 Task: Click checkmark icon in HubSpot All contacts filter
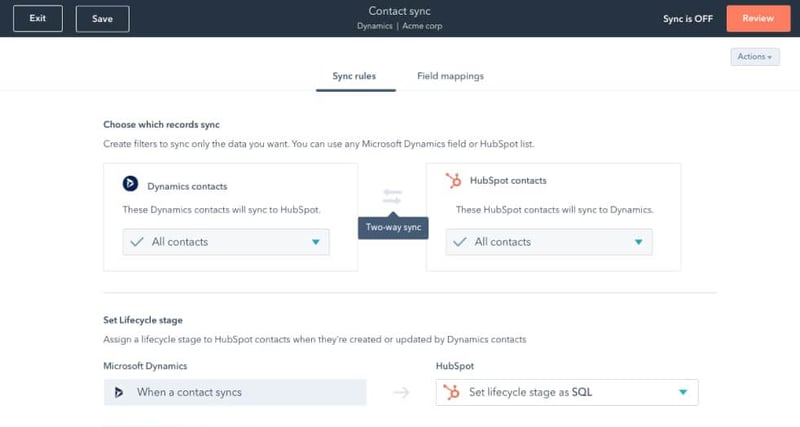[x=461, y=242]
